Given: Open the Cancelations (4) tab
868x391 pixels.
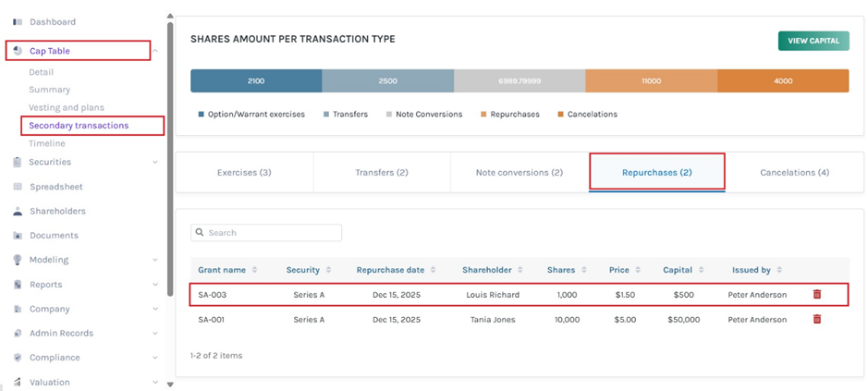Looking at the screenshot, I should tap(794, 173).
